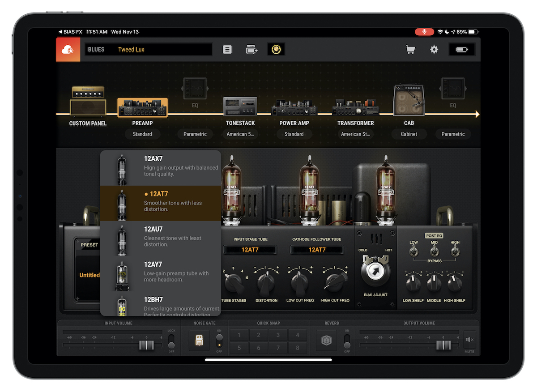Select Quick Snap slot 7

tap(278, 348)
